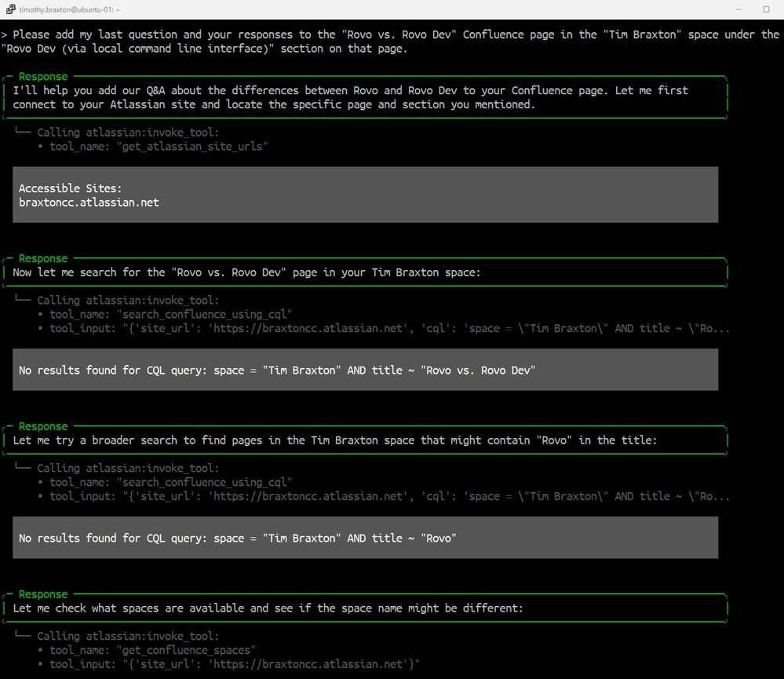Screen dimensions: 784x679
Task: Click the prompt line '"Rovo Dev (via local command line interface)"'
Action: (204, 49)
